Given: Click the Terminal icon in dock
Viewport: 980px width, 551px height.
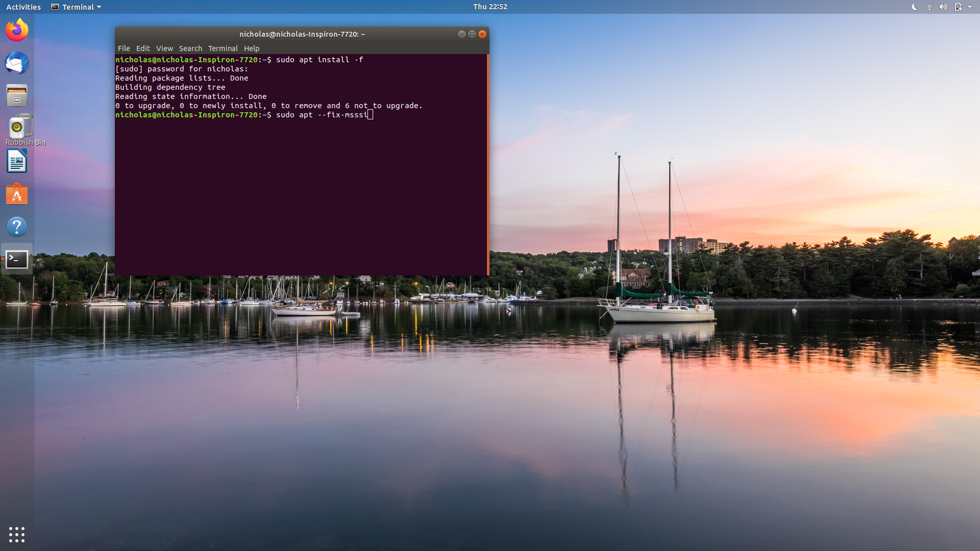Looking at the screenshot, I should tap(17, 259).
